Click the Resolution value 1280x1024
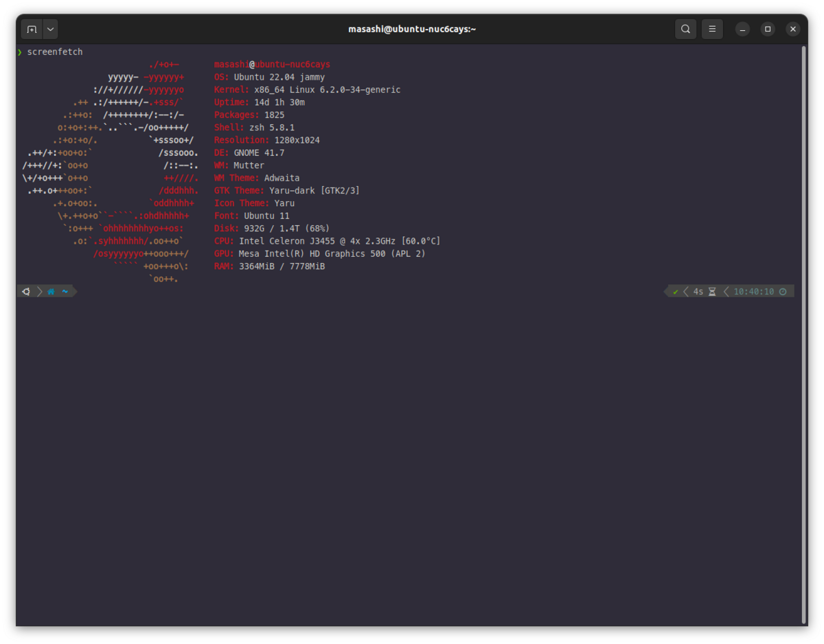Screen dimensions: 824x644 [297, 140]
